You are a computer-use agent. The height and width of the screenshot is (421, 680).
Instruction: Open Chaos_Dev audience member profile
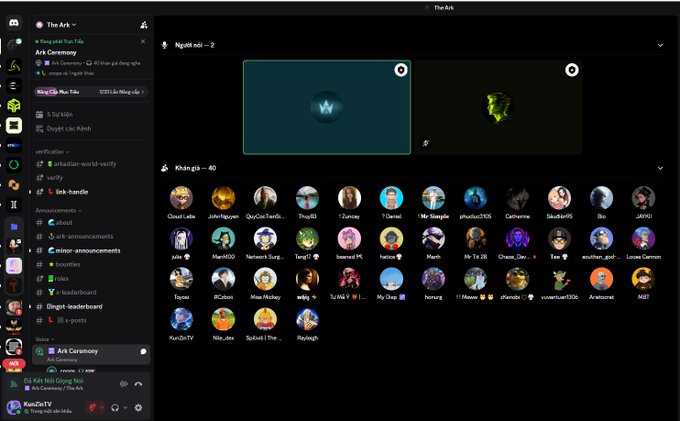coord(517,243)
